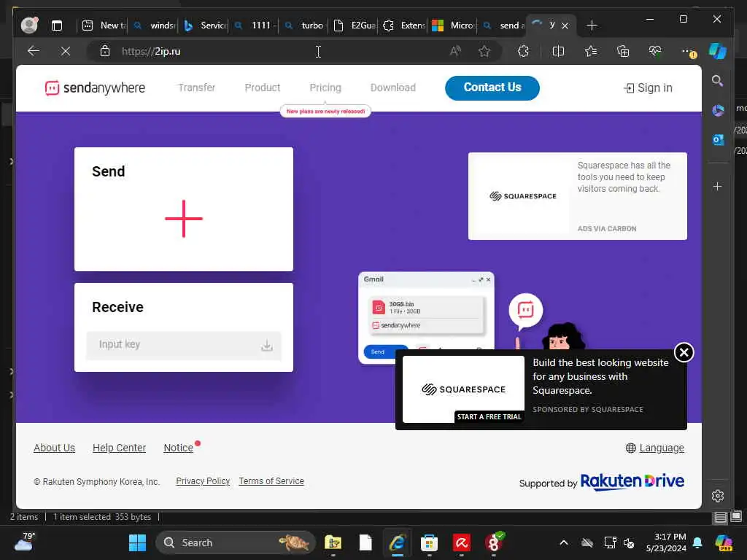Open the taskbar clock and date
This screenshot has height=560, width=747.
tap(666, 542)
